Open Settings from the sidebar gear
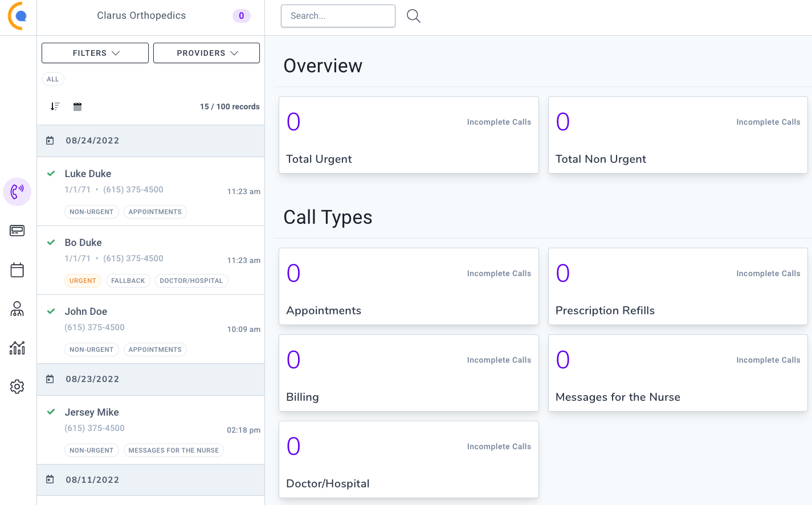The image size is (812, 505). coord(17,386)
